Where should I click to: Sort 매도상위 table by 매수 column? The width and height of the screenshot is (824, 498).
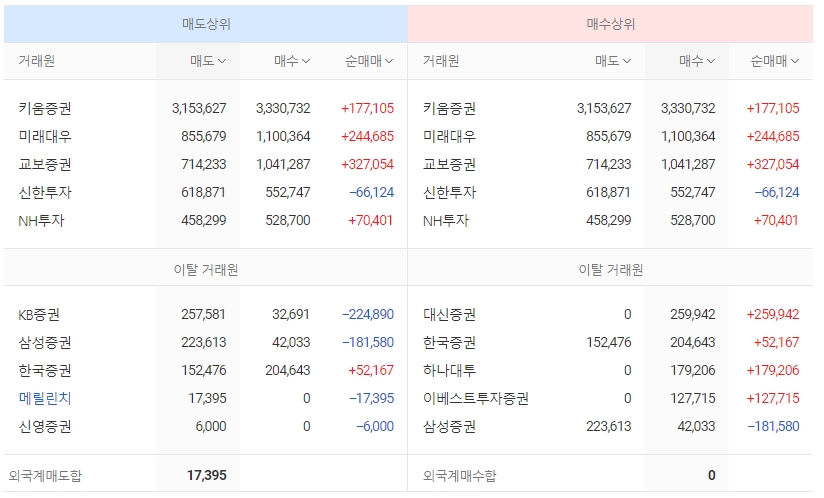[x=292, y=61]
